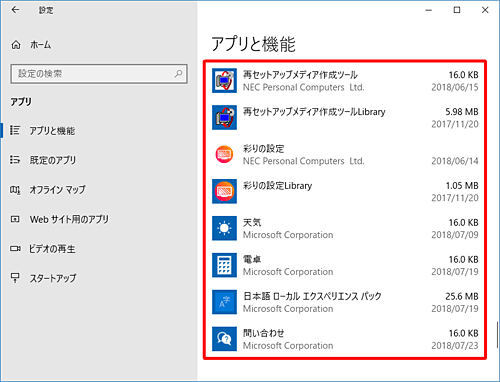Image resolution: width=500 pixels, height=382 pixels.
Task: Open the オフライン マップ menu item
Action: click(x=57, y=190)
